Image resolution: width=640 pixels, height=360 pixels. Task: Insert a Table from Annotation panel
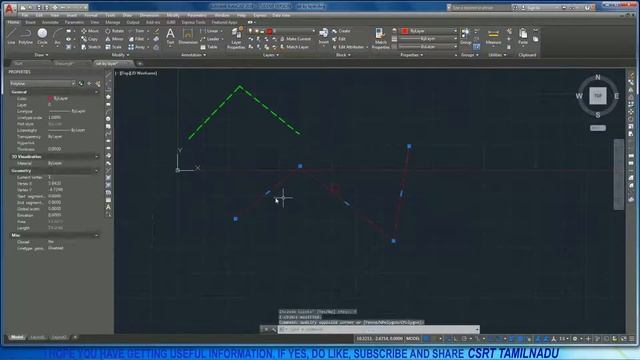point(209,47)
